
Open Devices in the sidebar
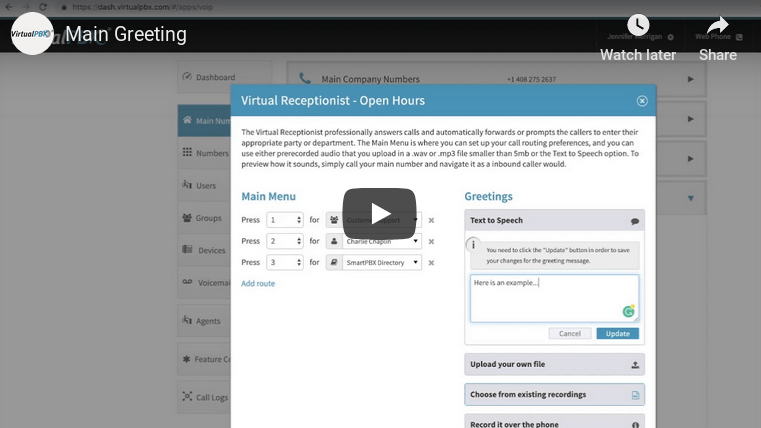204,250
